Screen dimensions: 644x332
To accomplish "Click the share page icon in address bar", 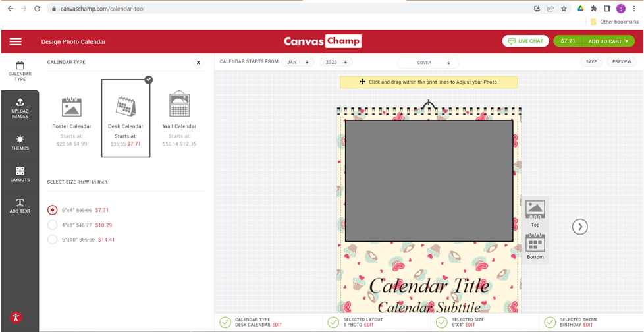I will tap(550, 8).
